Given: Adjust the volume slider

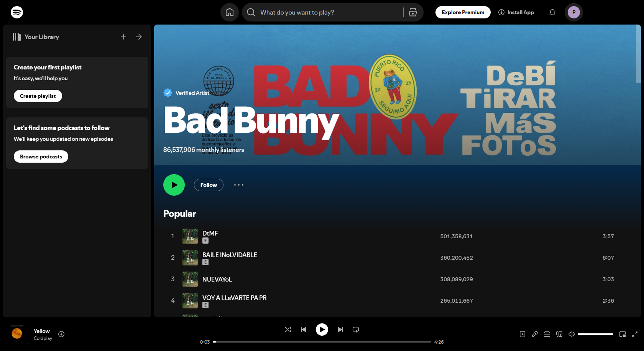Looking at the screenshot, I should [596, 334].
